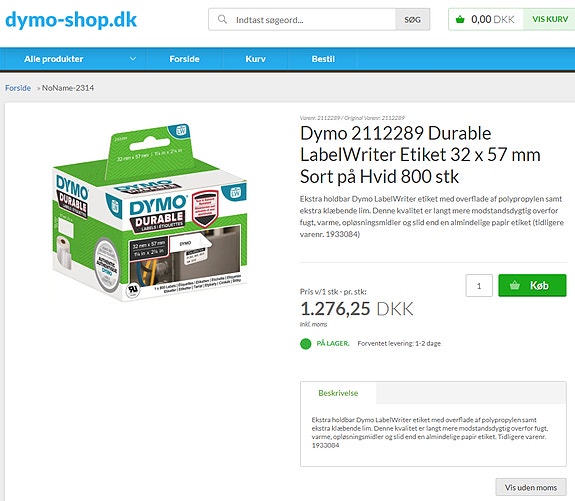This screenshot has height=501, width=575.
Task: Click the green basket icon beside 0,00 DKK
Action: coord(460,19)
